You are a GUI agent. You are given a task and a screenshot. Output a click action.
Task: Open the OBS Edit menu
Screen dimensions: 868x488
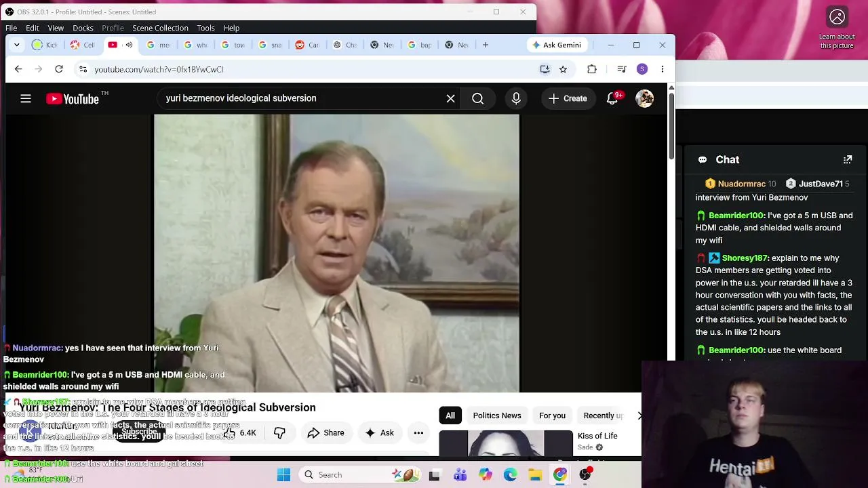tap(33, 28)
